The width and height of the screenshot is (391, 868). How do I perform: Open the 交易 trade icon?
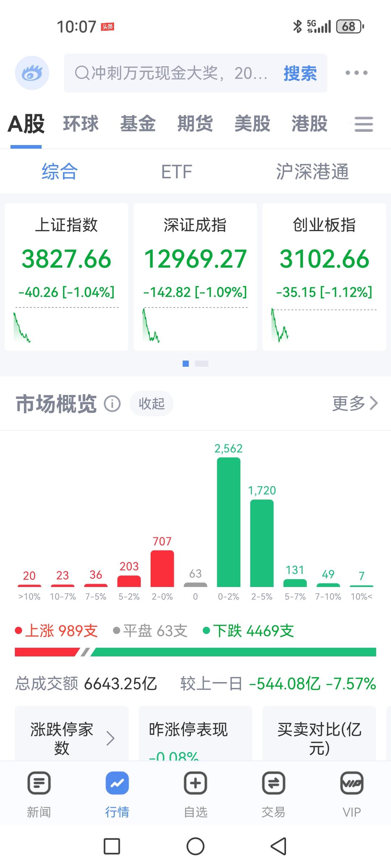point(274,783)
